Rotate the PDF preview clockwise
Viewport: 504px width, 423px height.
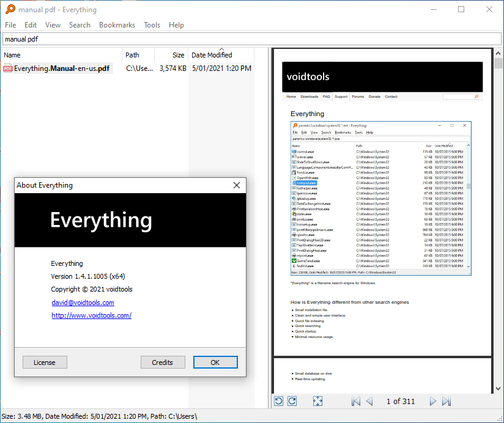click(x=292, y=401)
